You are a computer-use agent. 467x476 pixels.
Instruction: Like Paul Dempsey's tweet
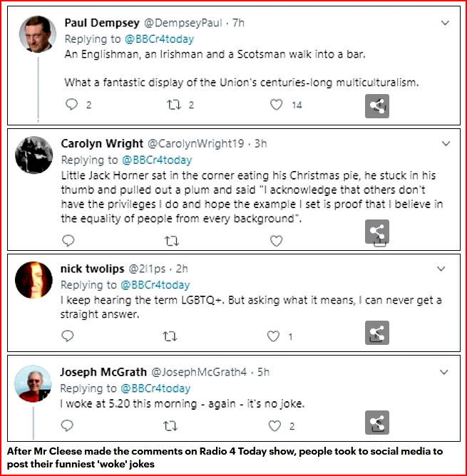tap(277, 105)
